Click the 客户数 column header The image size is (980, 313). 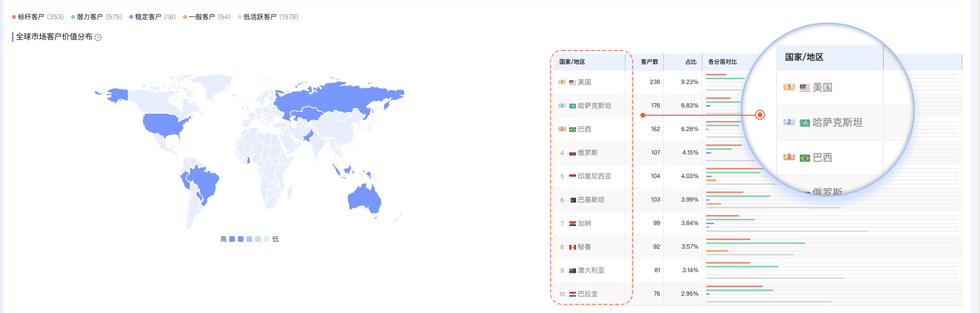click(650, 62)
